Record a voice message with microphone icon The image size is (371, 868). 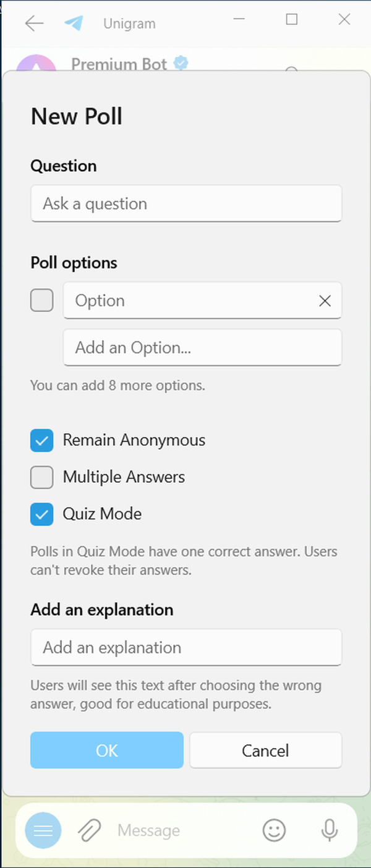click(x=330, y=830)
